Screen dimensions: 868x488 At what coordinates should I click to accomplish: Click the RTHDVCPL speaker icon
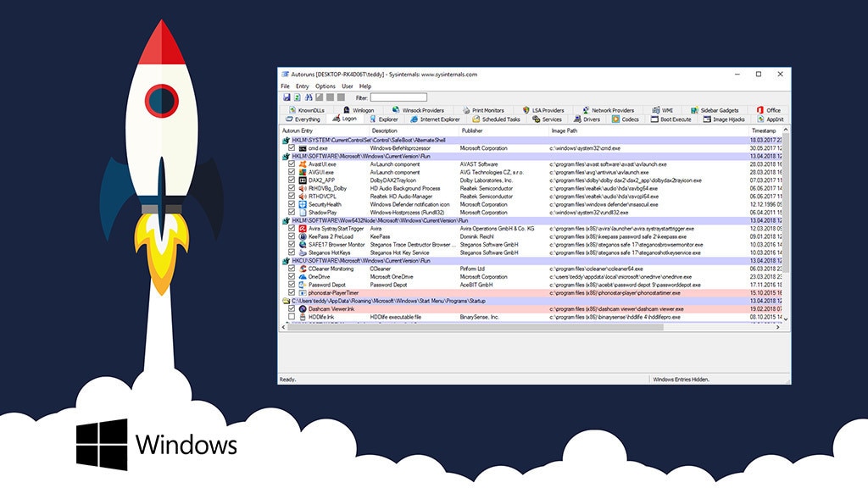click(303, 196)
